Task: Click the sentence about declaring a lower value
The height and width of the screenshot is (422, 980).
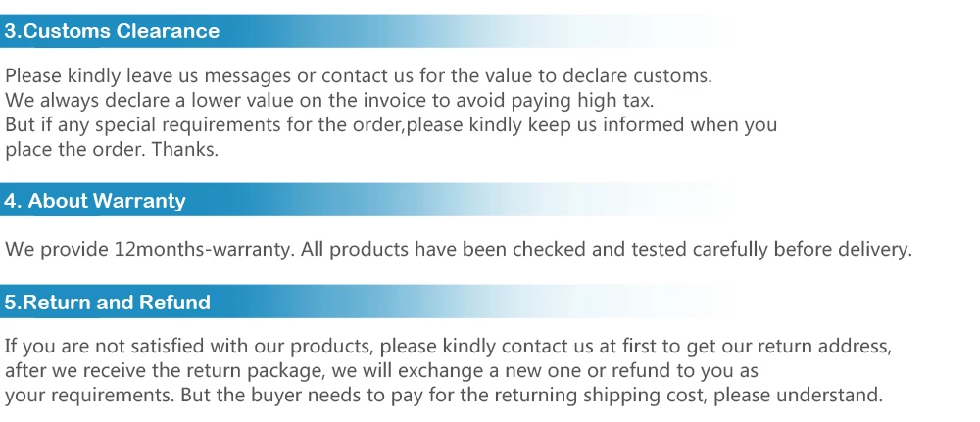Action: point(329,101)
